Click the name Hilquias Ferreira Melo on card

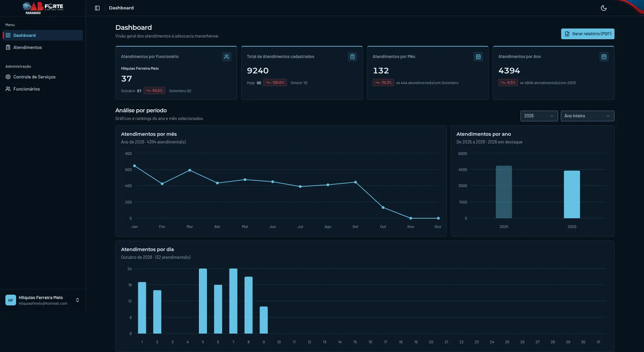coord(140,68)
